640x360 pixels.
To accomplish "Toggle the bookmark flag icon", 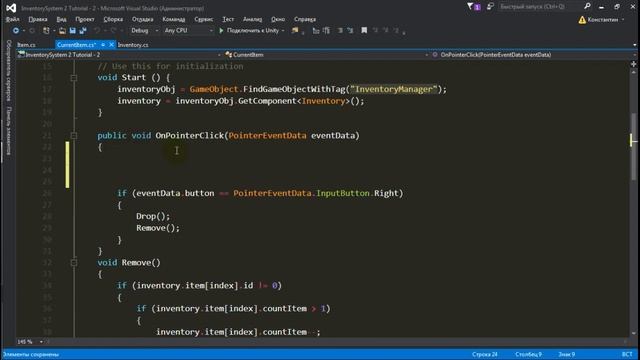I will pos(364,31).
